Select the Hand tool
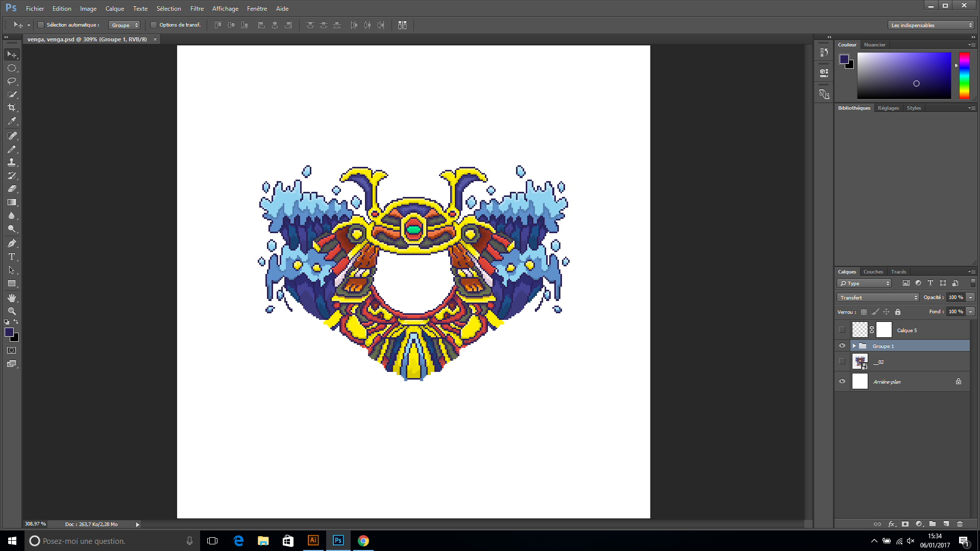980x551 pixels. (12, 297)
